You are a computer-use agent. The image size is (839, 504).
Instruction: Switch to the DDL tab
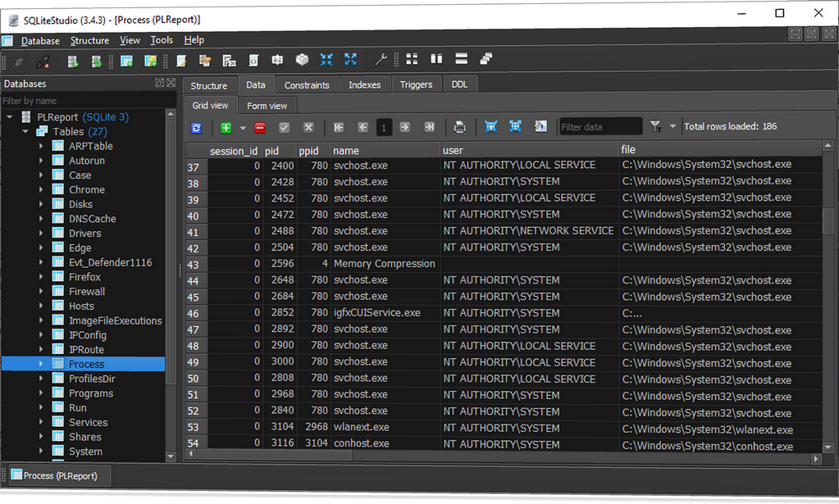coord(459,84)
